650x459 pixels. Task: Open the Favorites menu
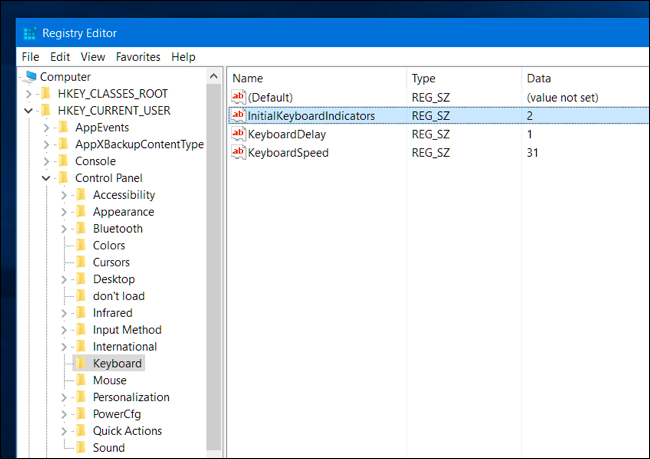click(x=137, y=57)
